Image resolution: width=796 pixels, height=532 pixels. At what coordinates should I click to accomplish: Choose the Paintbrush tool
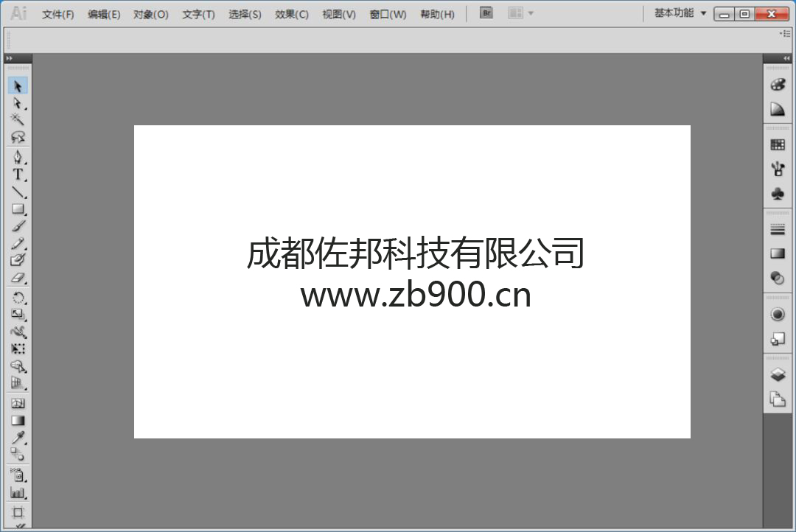click(x=18, y=226)
